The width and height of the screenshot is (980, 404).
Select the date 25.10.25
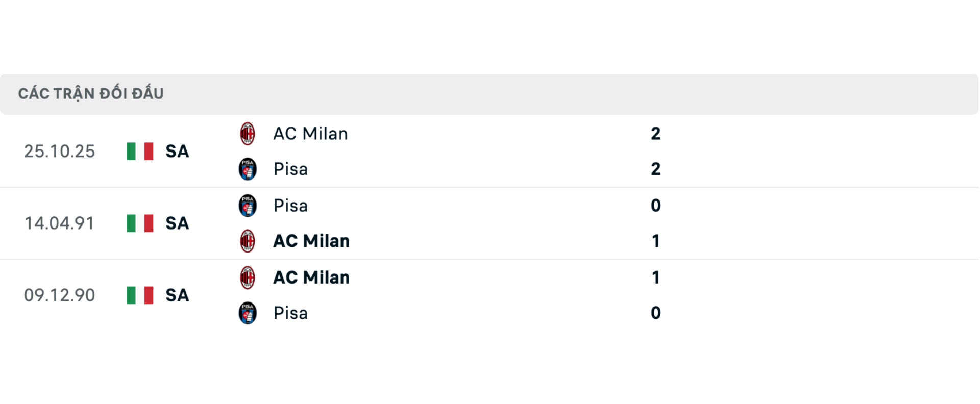(60, 151)
